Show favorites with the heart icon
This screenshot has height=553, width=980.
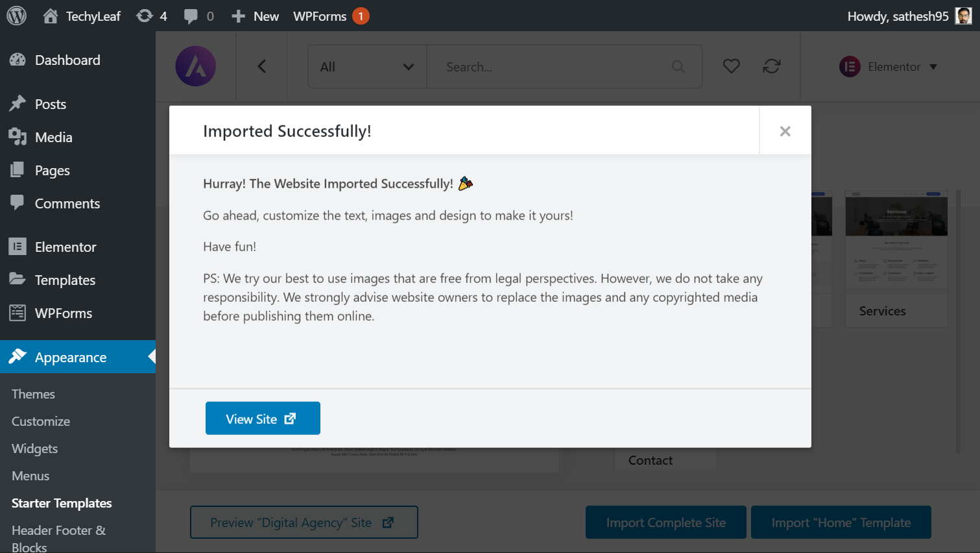pos(732,66)
